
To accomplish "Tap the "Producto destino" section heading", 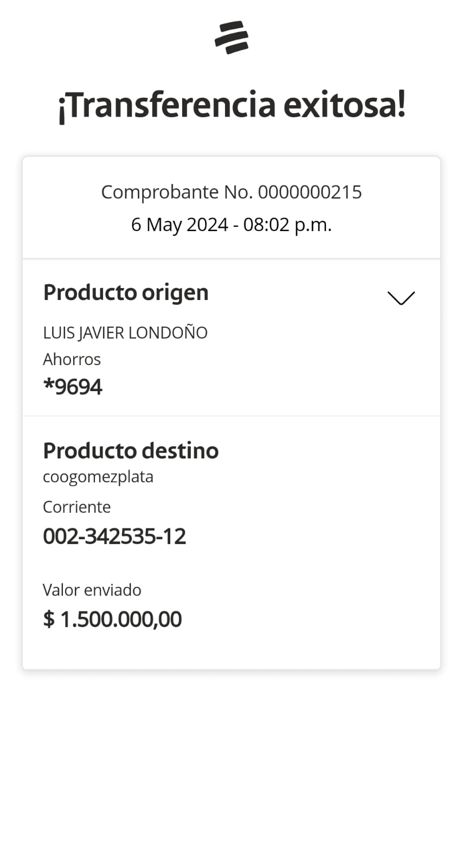I will (131, 451).
